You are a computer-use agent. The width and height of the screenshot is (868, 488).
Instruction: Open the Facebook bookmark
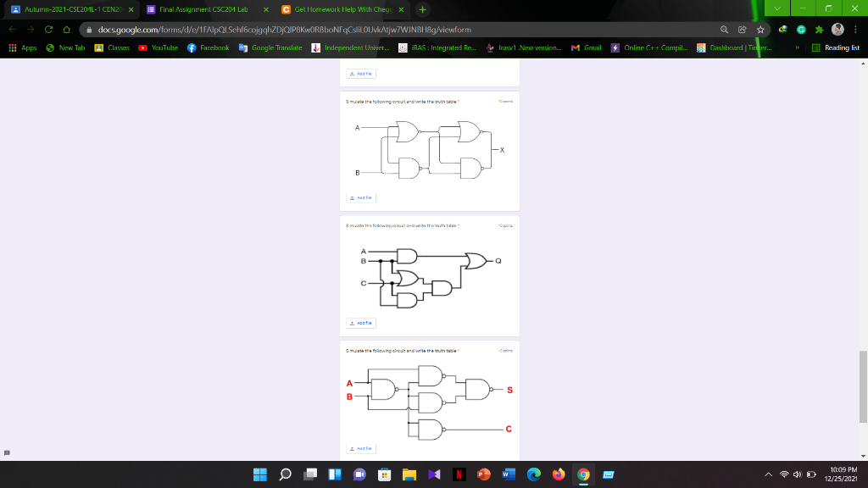(x=209, y=47)
